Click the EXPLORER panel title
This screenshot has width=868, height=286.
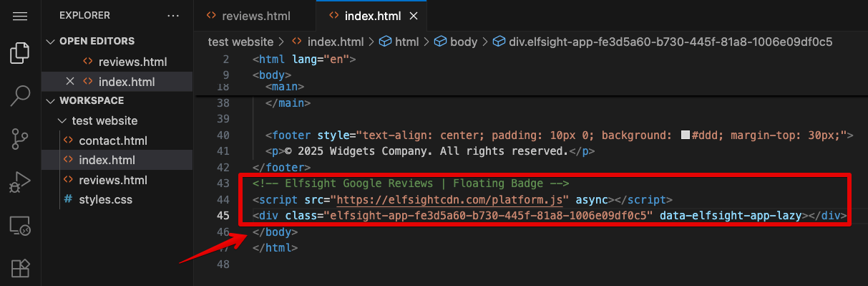tap(84, 15)
